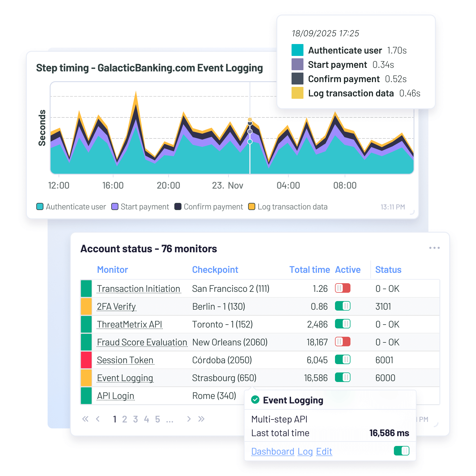
Task: Click the green checkmark icon beside Event Logging
Action: (255, 400)
